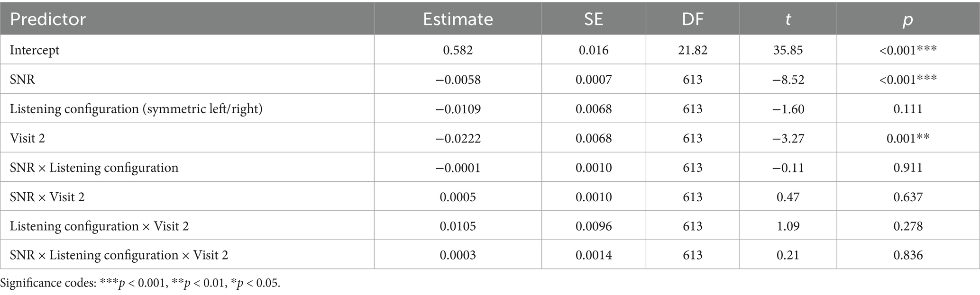Viewport: 980px width, 295px height.
Task: Click the Visit 2 p-value 0.001**
Action: click(907, 138)
